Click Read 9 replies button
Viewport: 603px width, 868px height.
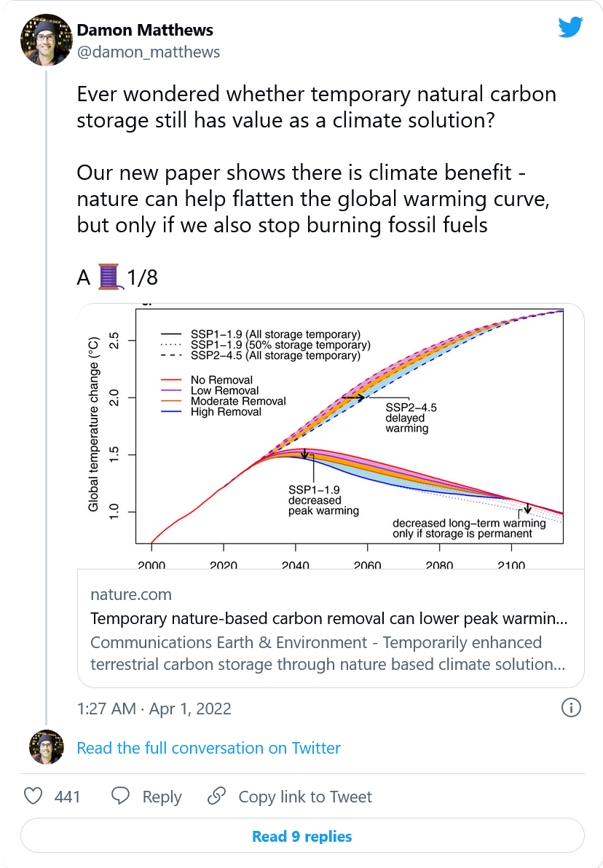(302, 836)
